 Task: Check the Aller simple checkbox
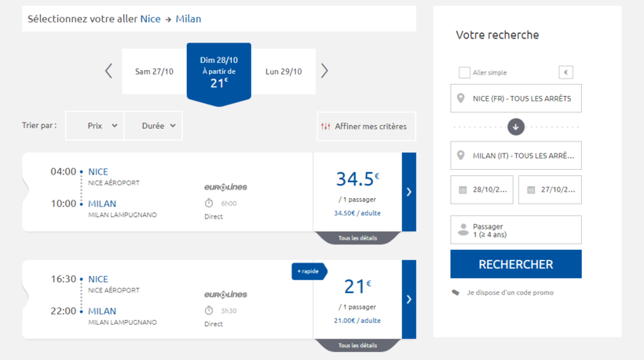[x=465, y=72]
